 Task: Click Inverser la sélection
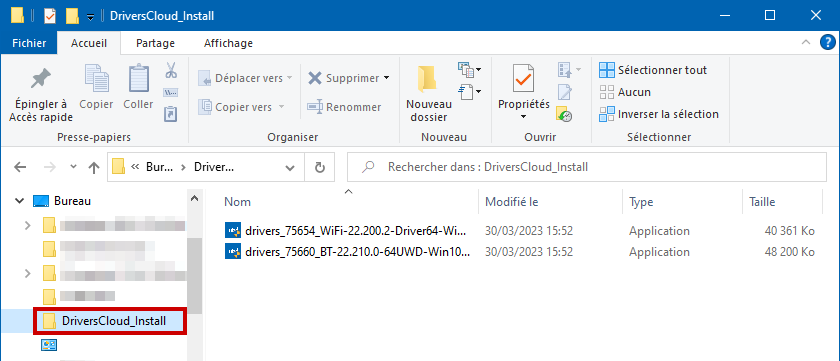point(659,114)
